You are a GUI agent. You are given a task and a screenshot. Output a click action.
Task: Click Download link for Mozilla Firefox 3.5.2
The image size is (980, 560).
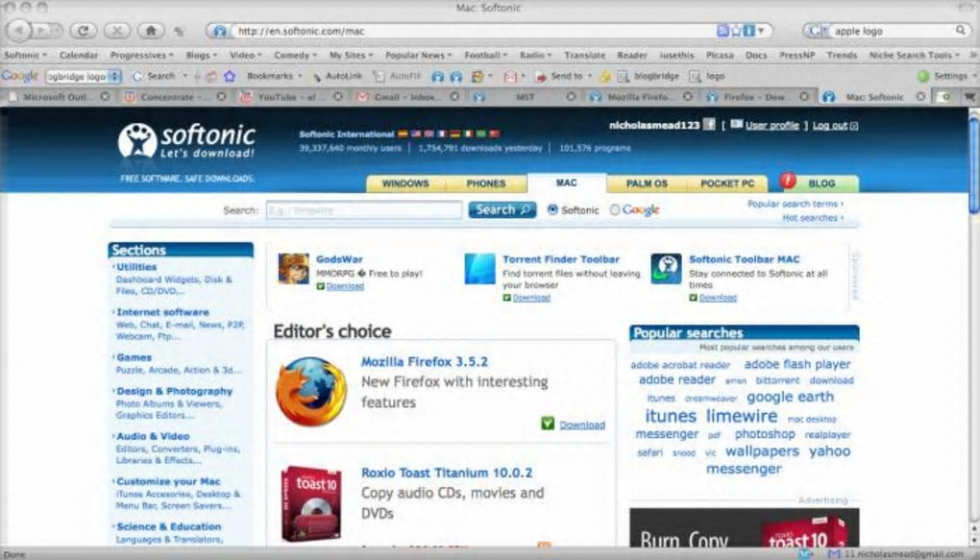tap(582, 425)
